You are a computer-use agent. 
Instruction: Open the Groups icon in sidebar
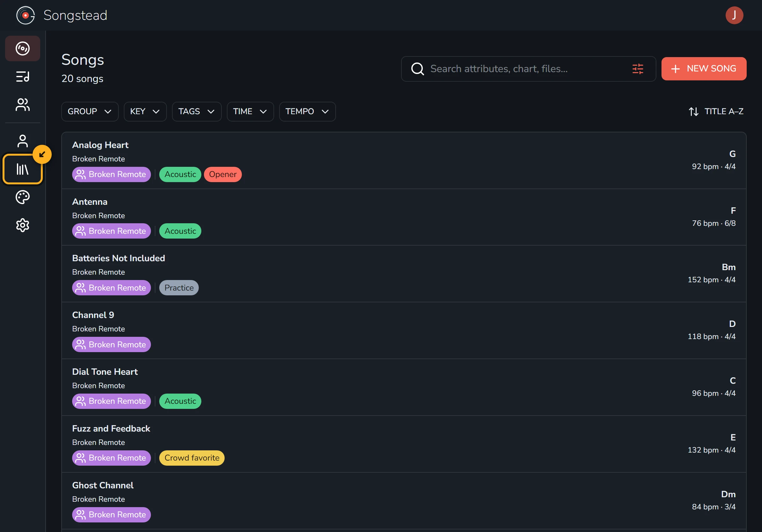click(x=23, y=105)
